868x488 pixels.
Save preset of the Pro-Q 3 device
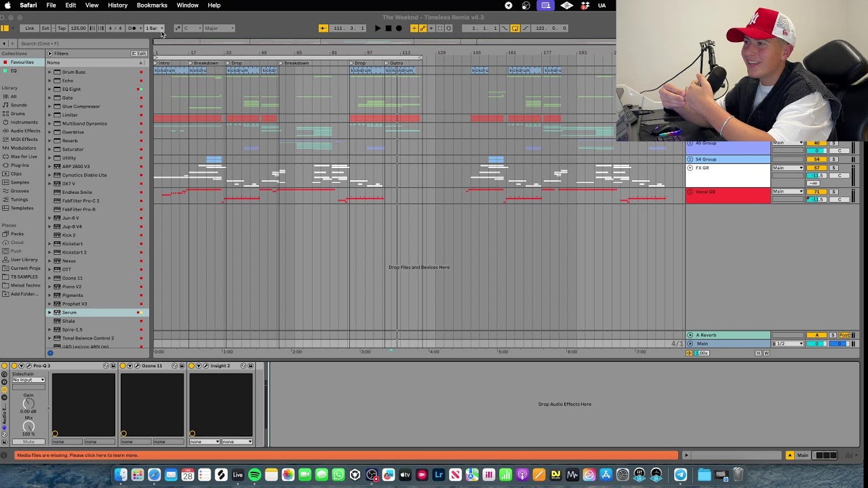(x=114, y=366)
